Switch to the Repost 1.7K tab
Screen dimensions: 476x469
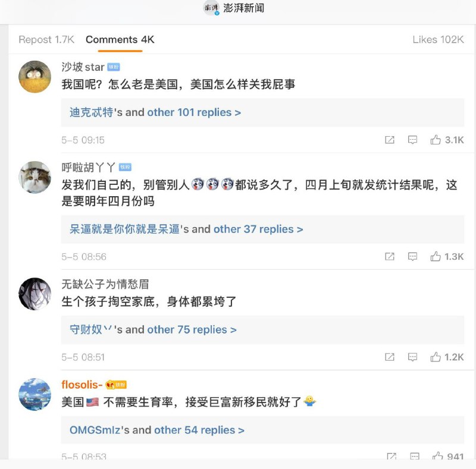(46, 40)
